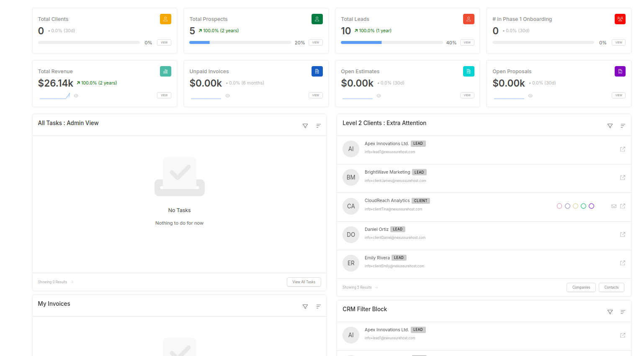Open the Daniel Ortiz lead entry
Viewport: 644px width, 356px height.
[376, 229]
